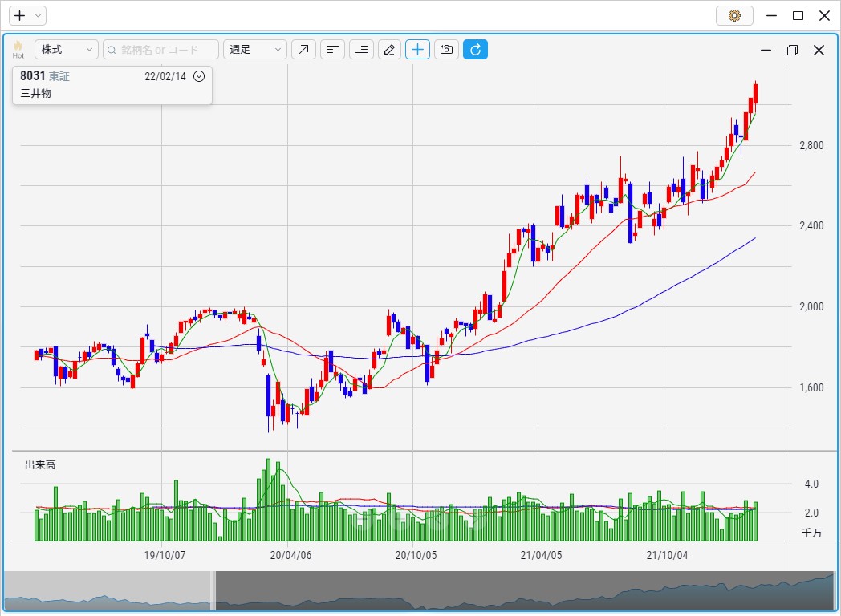Click the stock name or code search field
Image resolution: width=841 pixels, height=616 pixels.
point(160,50)
